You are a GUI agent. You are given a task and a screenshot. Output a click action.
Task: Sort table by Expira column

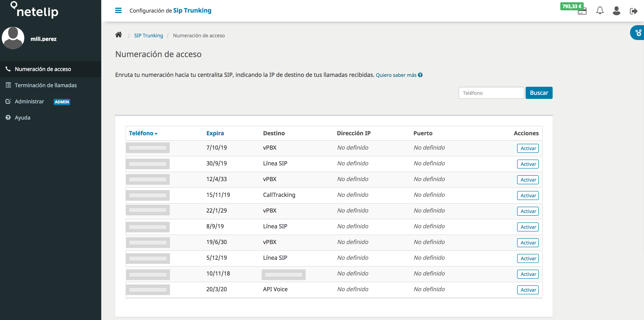pos(215,133)
